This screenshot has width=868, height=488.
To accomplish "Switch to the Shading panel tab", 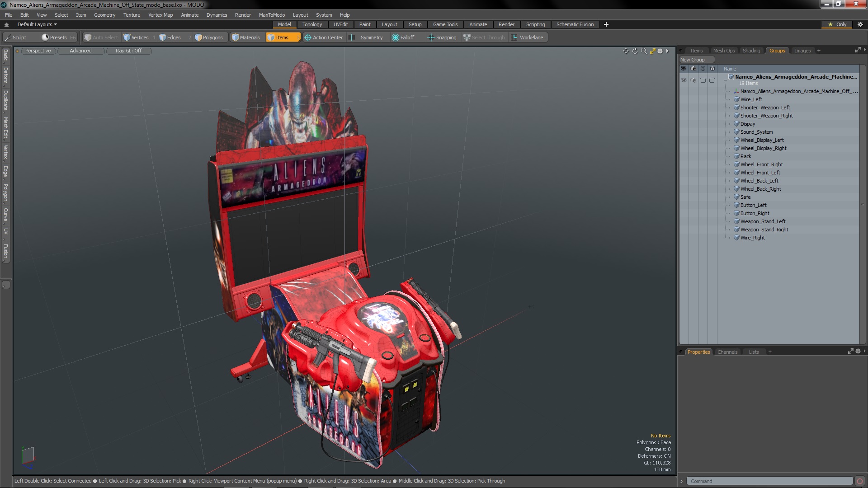I will 751,51.
